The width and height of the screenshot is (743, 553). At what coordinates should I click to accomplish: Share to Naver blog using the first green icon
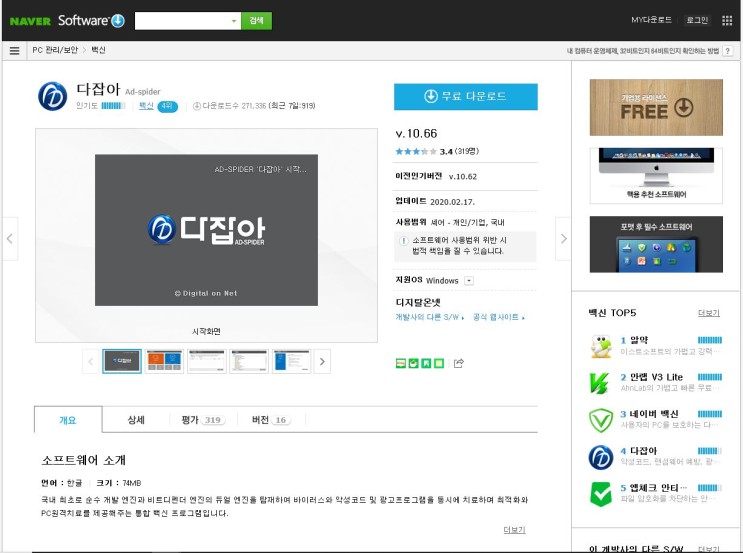(x=401, y=363)
